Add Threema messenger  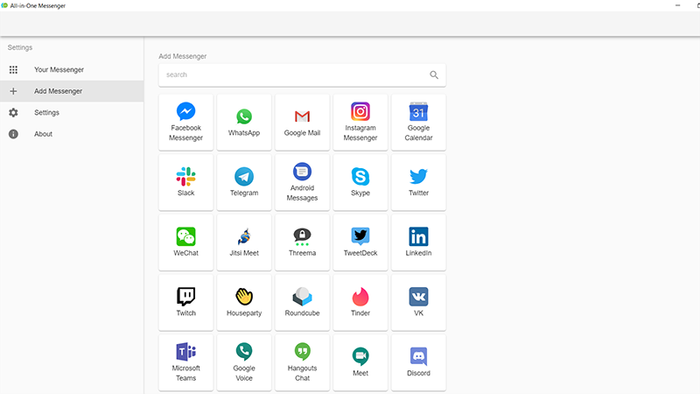click(302, 242)
